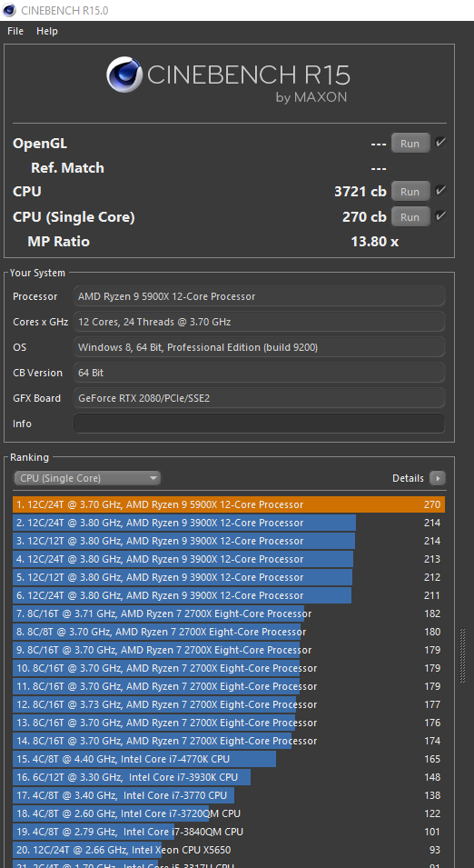Run the CPU benchmark
The height and width of the screenshot is (868, 474).
pyautogui.click(x=410, y=192)
